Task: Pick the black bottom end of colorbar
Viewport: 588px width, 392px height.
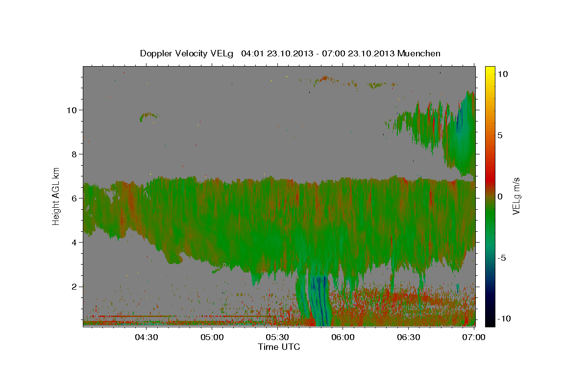Action: 490,322
